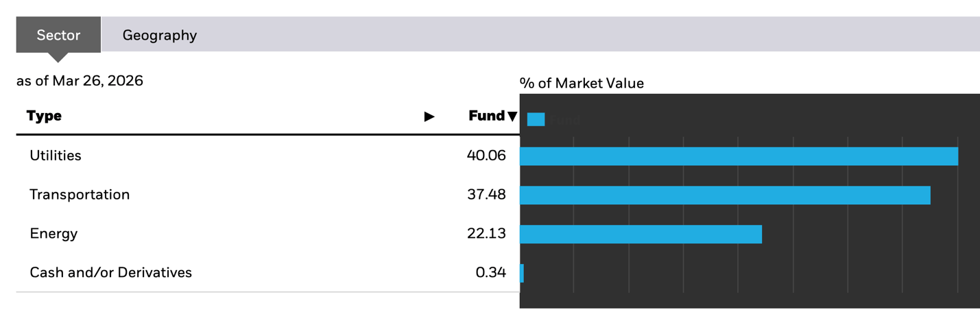This screenshot has width=980, height=327.
Task: Click the right-pointing sort arrow beside Type
Action: [429, 117]
